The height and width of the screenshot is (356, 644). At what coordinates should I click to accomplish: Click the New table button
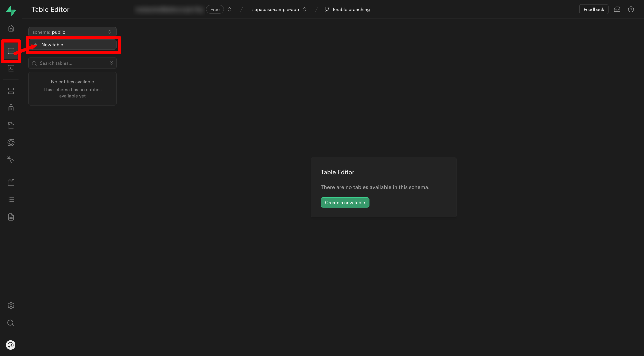(x=72, y=45)
